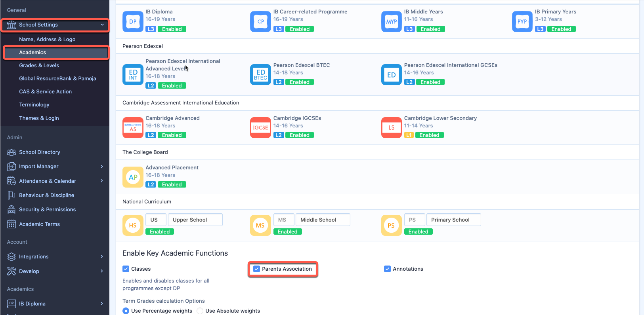Select Use Percentage weights radio button
Screen dimensions: 644x315
[126, 311]
